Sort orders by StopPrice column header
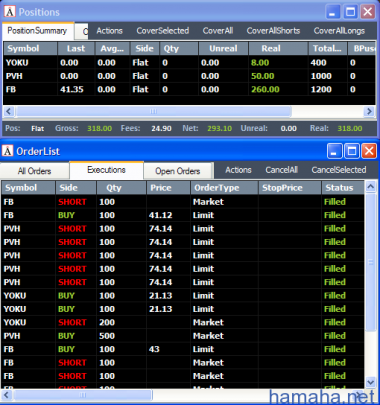Viewport: 380px width, 405px height. pyautogui.click(x=289, y=188)
